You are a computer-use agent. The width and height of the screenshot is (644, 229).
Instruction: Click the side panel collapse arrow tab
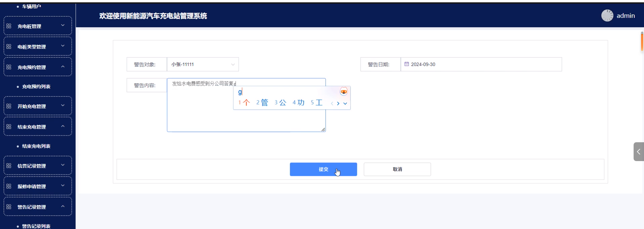(638, 152)
